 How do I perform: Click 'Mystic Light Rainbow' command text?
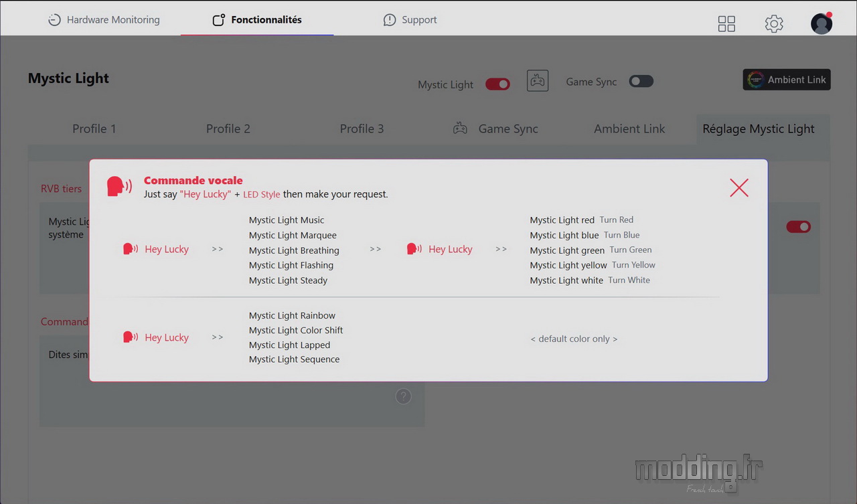pos(292,315)
